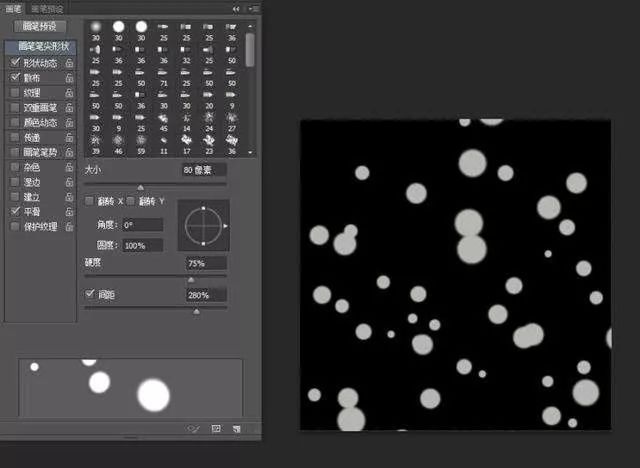
Task: Toggle the live tip brush preview icon
Action: [193, 428]
